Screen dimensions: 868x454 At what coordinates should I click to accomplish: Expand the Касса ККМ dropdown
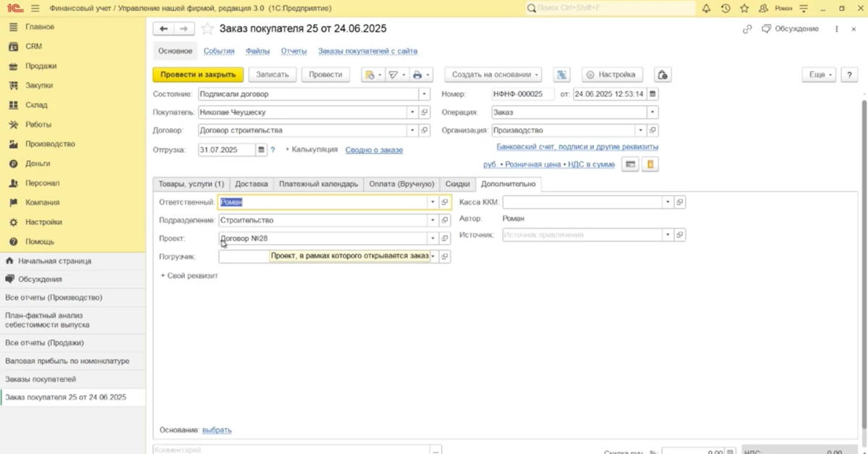click(x=668, y=203)
